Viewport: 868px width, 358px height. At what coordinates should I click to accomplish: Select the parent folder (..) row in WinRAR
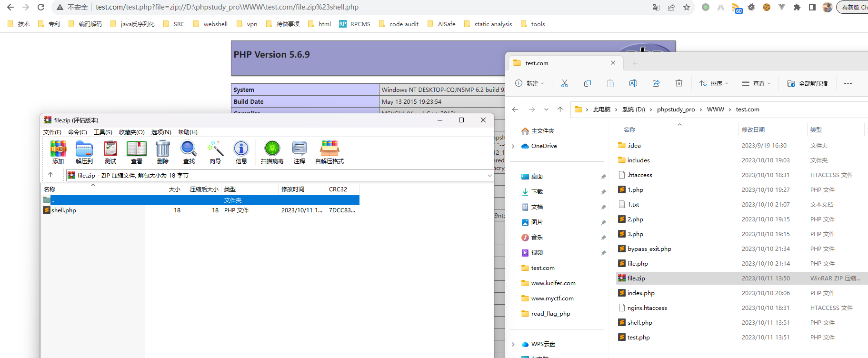click(200, 200)
